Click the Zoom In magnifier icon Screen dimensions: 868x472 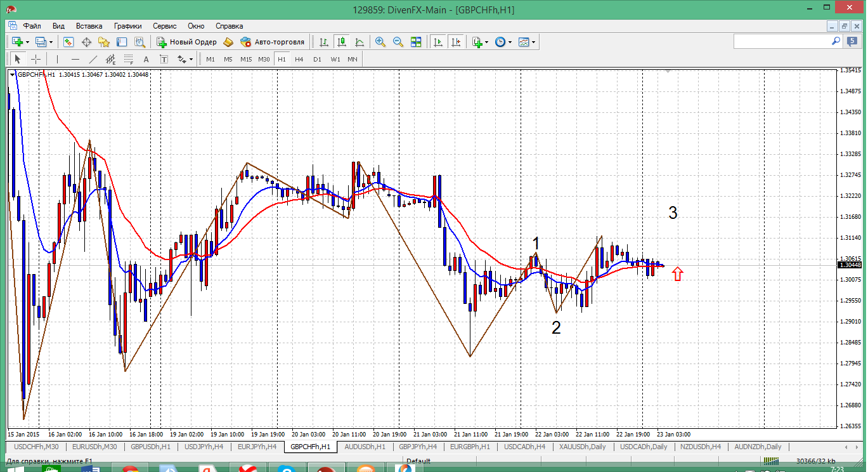(x=380, y=42)
